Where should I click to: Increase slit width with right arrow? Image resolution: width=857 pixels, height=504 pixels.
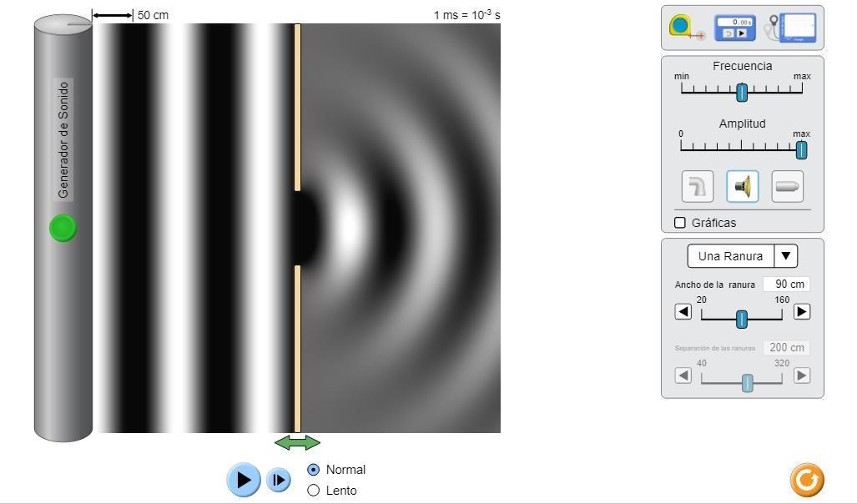point(802,311)
